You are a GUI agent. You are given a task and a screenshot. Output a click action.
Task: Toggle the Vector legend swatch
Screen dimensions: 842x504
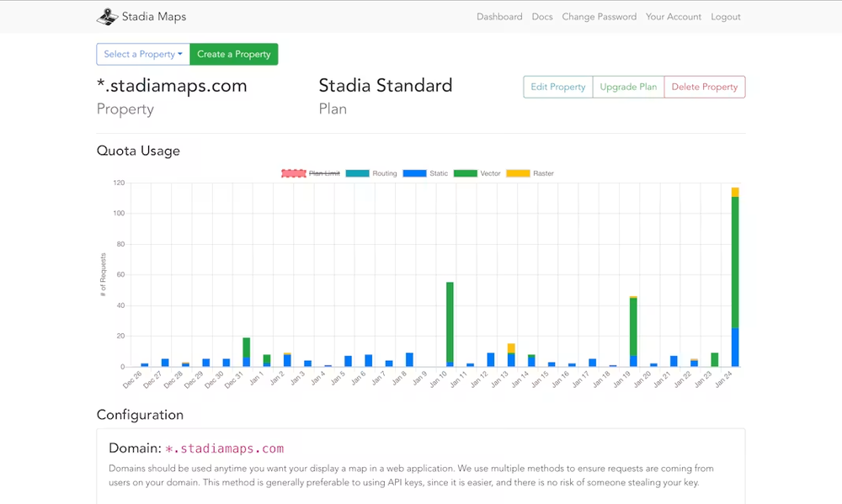tap(465, 173)
